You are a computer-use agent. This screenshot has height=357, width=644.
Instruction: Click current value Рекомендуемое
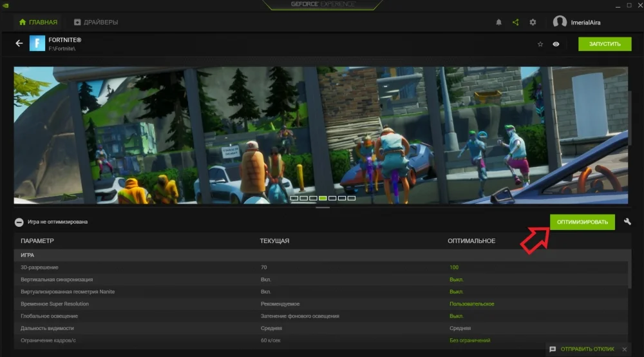coord(280,304)
